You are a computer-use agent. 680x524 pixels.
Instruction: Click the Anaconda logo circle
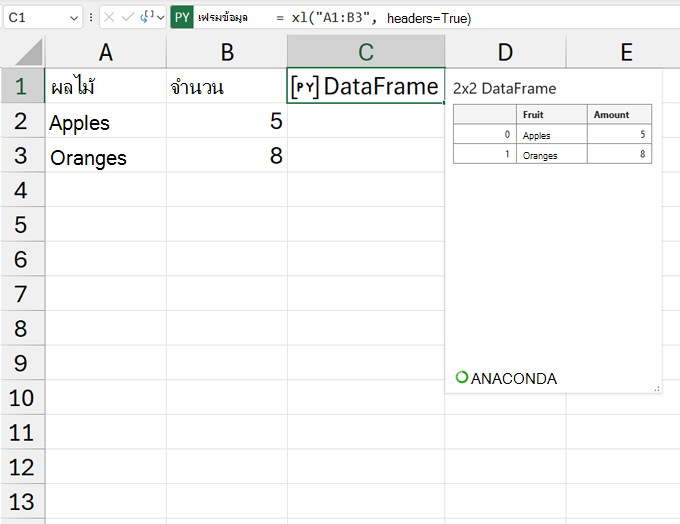coord(462,377)
